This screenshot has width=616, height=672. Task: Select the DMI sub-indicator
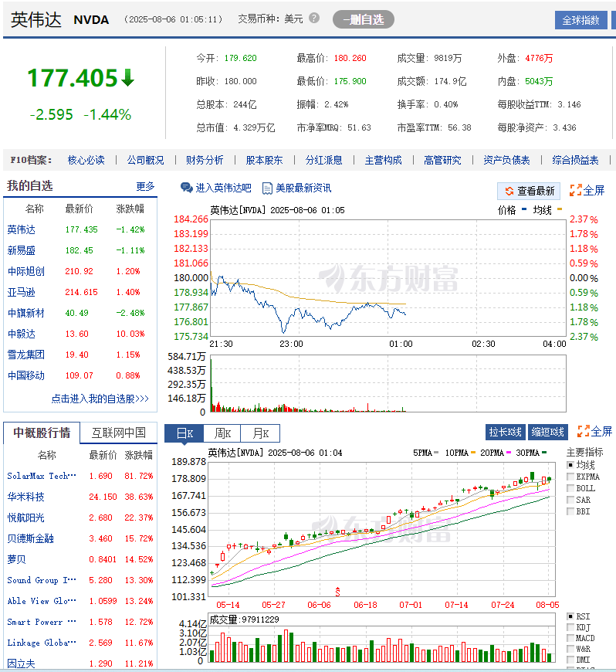point(570,660)
